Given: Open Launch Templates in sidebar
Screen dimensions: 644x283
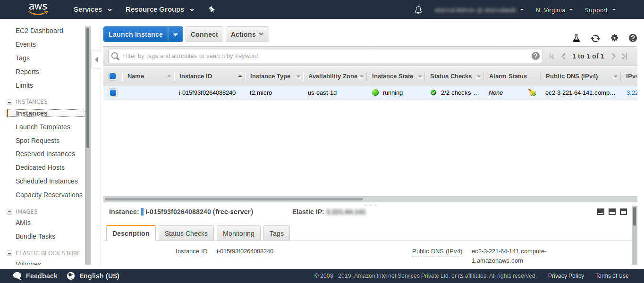Looking at the screenshot, I should 43,127.
